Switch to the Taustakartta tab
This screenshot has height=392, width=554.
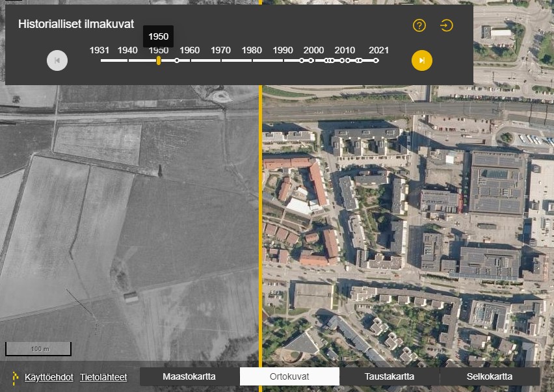(x=389, y=376)
